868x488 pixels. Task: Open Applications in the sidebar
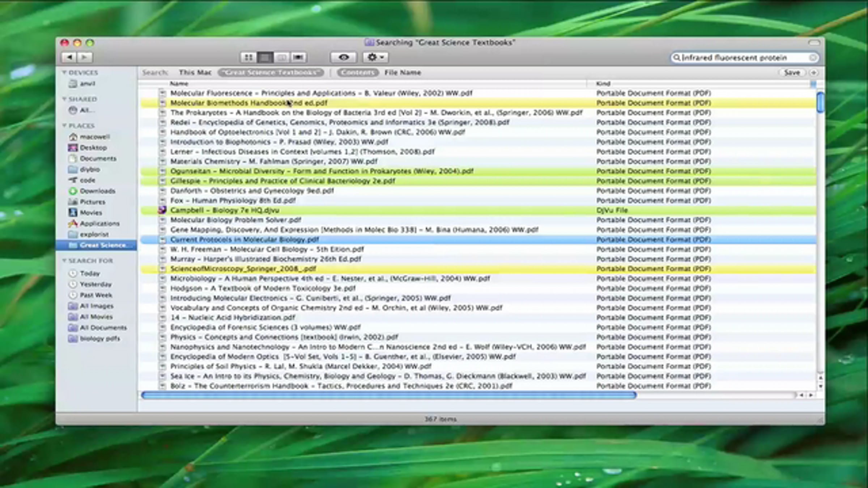click(x=99, y=223)
